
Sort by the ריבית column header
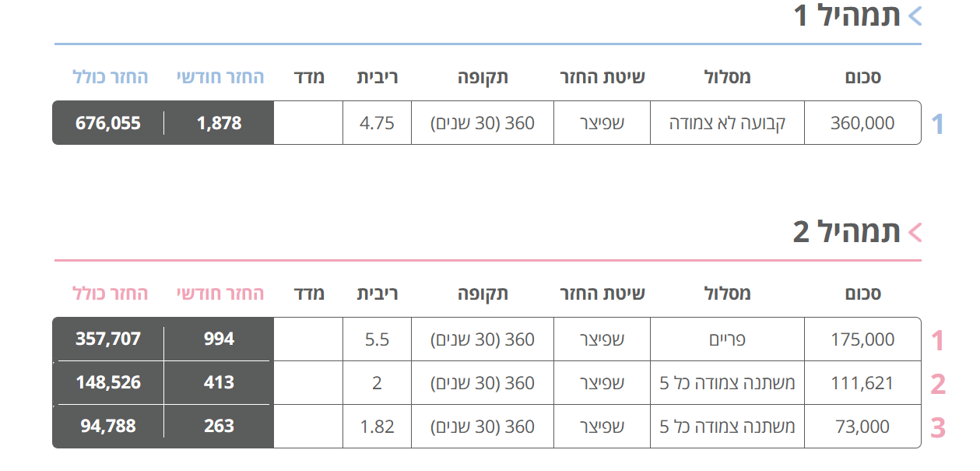(x=378, y=75)
